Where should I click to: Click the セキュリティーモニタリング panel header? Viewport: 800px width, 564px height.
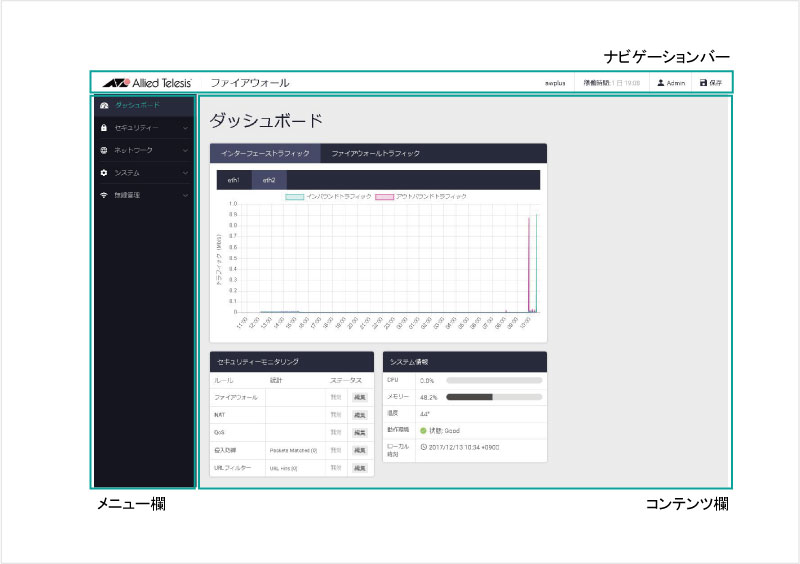292,362
